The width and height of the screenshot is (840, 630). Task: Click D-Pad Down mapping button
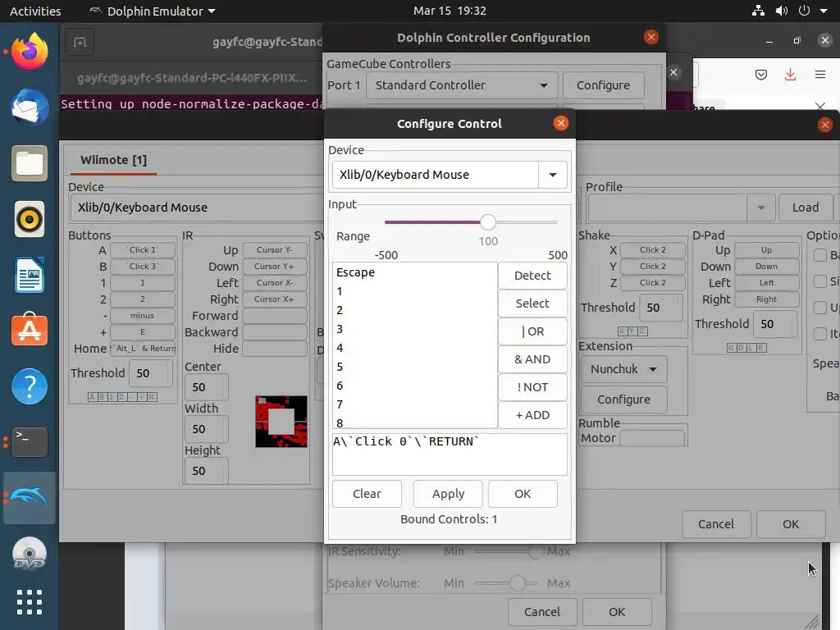tap(766, 267)
